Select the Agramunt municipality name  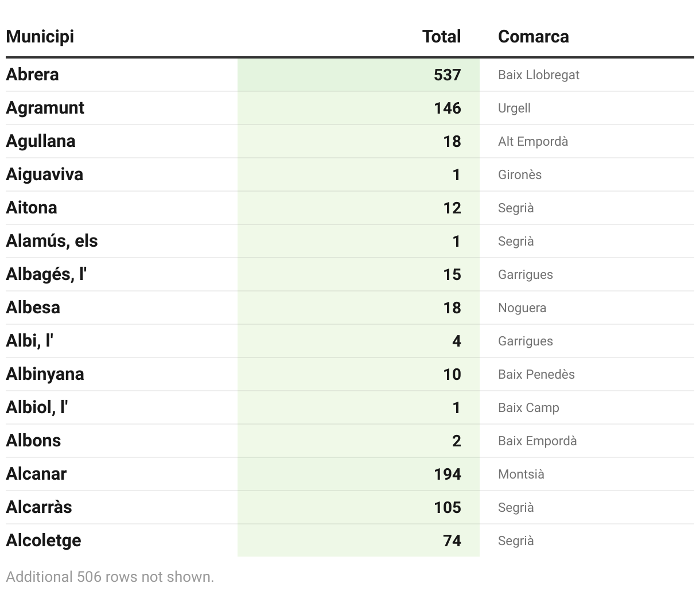click(x=45, y=108)
